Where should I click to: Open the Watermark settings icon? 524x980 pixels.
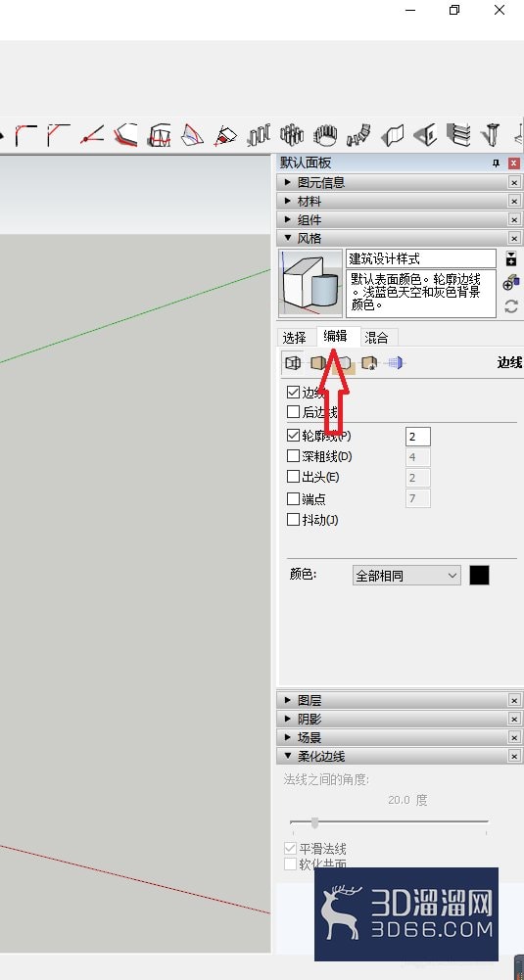(369, 362)
